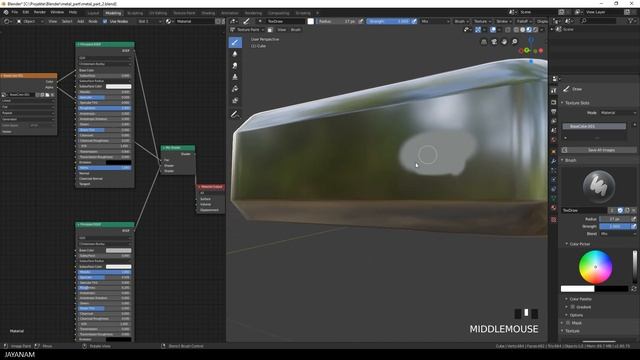The width and height of the screenshot is (640, 360).
Task: Select wireframe shading mode icon
Action: (x=516, y=30)
